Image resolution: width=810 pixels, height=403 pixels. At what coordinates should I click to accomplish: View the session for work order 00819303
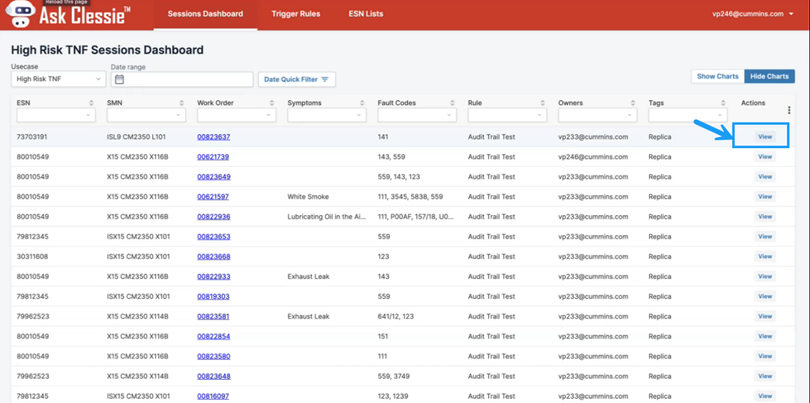coord(765,297)
